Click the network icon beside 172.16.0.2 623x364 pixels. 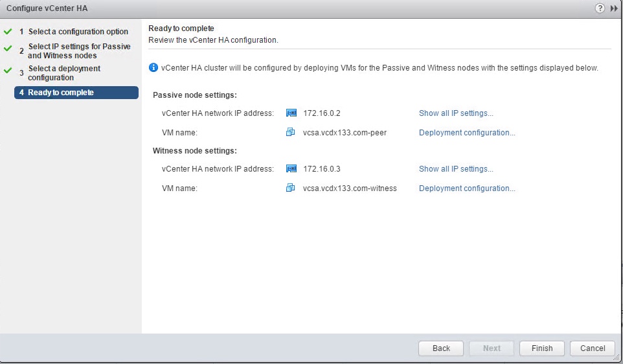(x=291, y=113)
